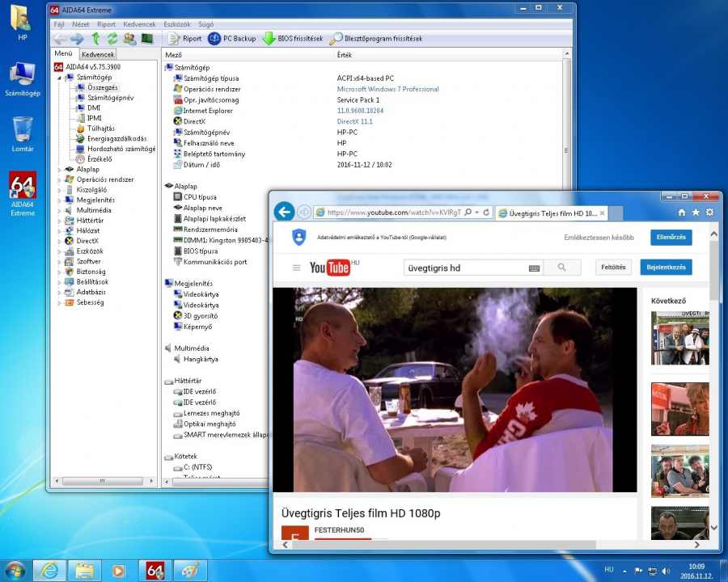Click the green refresh icon in AIDA64 toolbar

[112, 39]
